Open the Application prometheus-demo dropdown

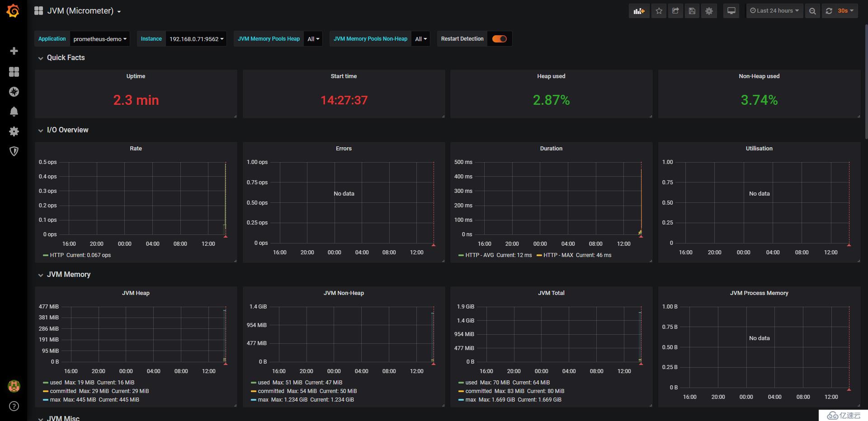tap(100, 39)
